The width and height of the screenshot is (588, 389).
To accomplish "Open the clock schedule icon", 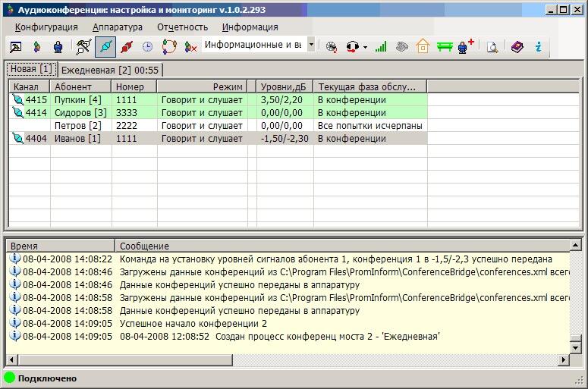I will [x=148, y=47].
